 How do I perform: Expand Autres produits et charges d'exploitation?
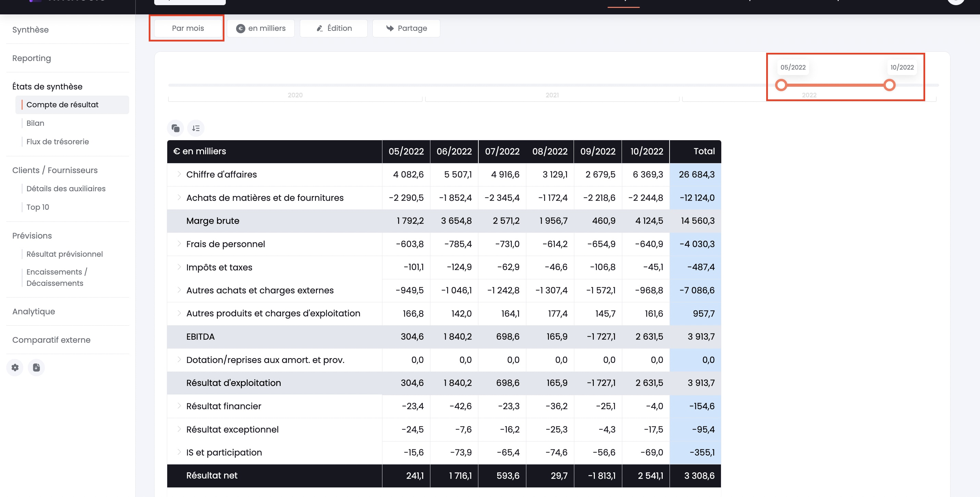coord(179,313)
